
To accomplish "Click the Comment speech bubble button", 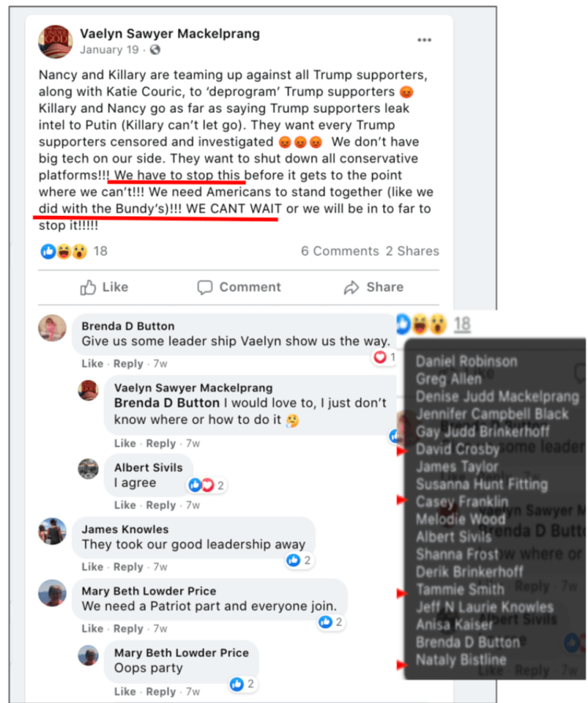I will click(x=239, y=287).
